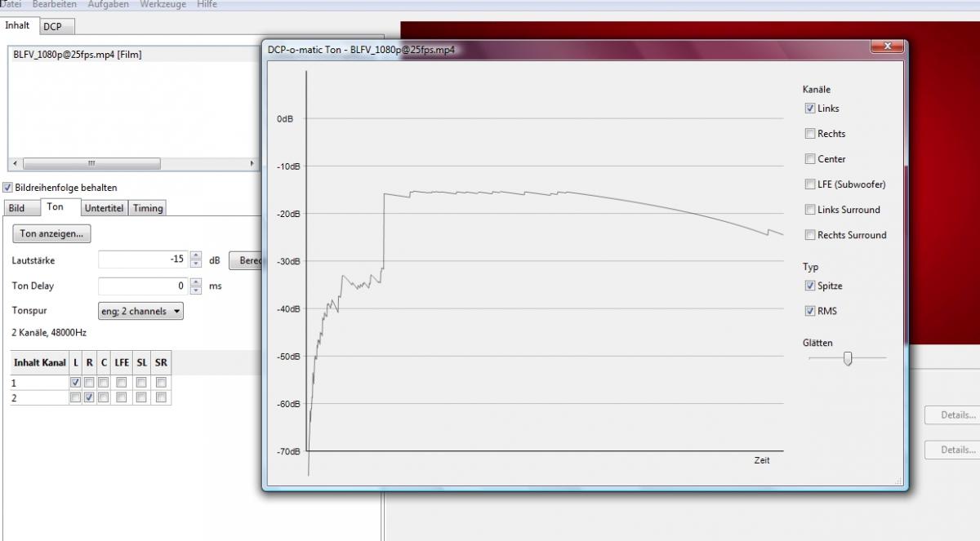Toggle channel 2 to SL mapping

click(141, 397)
